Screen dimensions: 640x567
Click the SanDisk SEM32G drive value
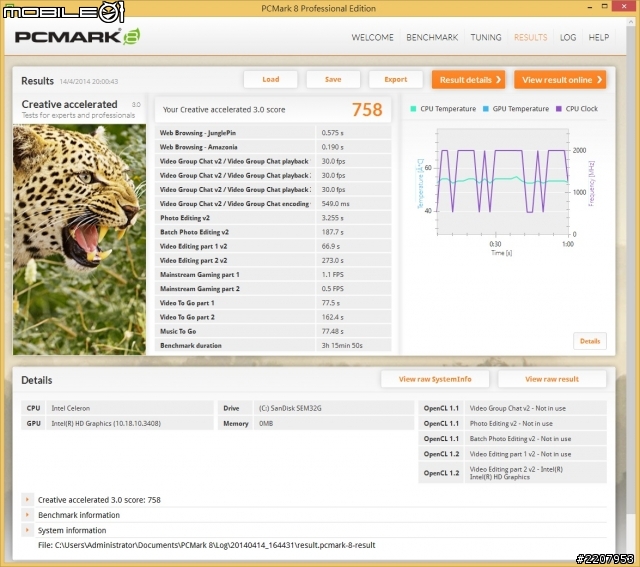click(334, 408)
